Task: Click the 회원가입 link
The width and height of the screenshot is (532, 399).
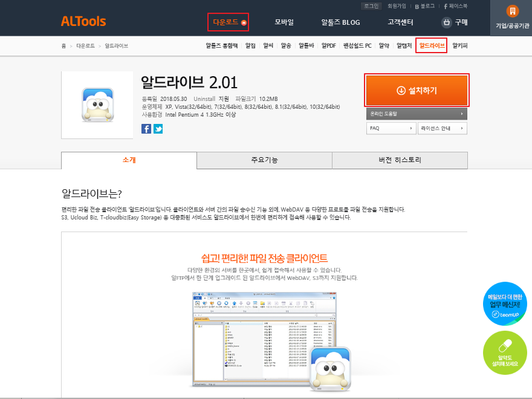Action: pyautogui.click(x=397, y=6)
